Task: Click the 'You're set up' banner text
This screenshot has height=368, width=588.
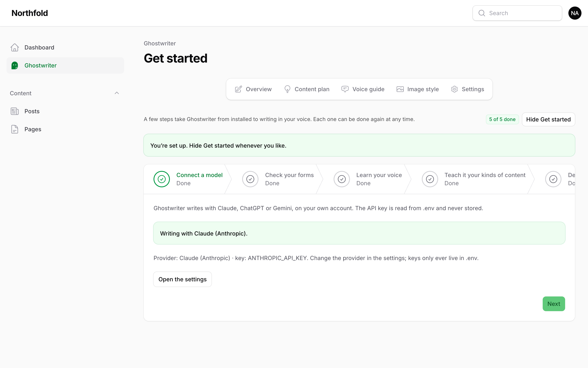Action: [x=218, y=146]
